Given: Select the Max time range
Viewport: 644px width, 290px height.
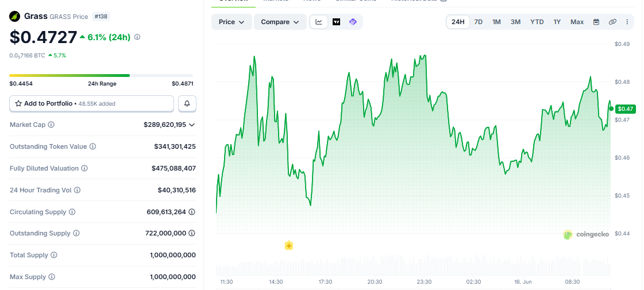Looking at the screenshot, I should [577, 22].
